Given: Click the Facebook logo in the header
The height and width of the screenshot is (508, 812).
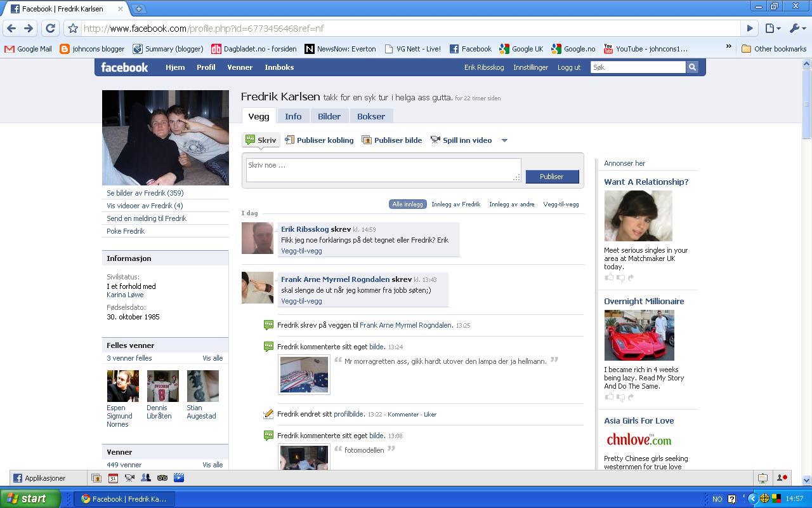Looking at the screenshot, I should pyautogui.click(x=124, y=67).
